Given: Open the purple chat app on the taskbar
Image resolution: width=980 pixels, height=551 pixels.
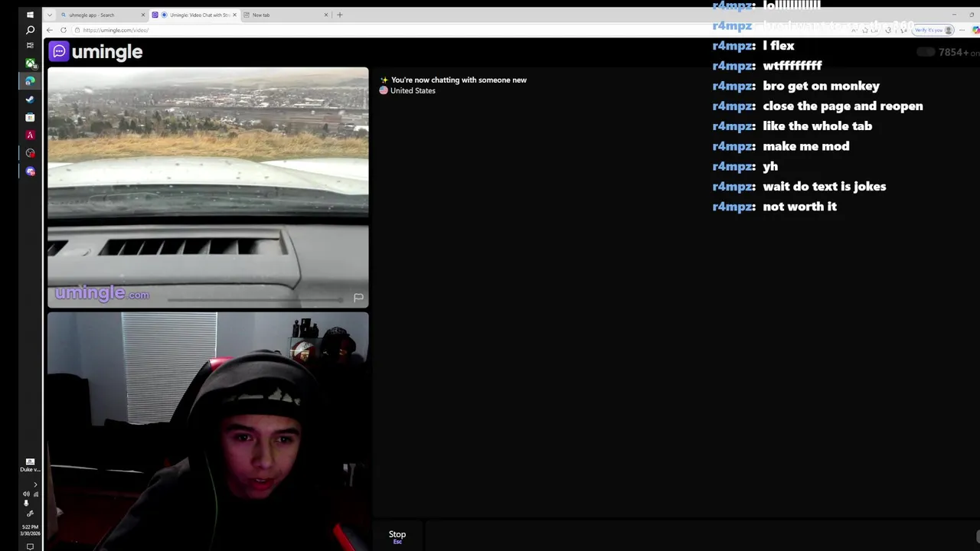Looking at the screenshot, I should coord(30,171).
